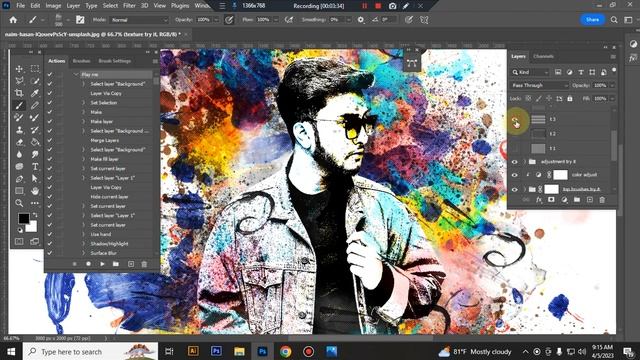Open layer Opacity dropdown arrow
Viewport: 640px width, 360px height.
[x=612, y=85]
